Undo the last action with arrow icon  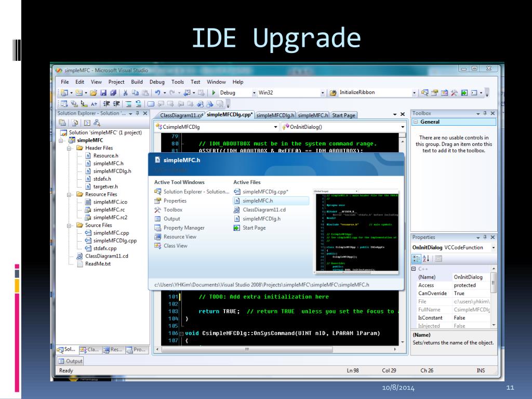pos(157,92)
